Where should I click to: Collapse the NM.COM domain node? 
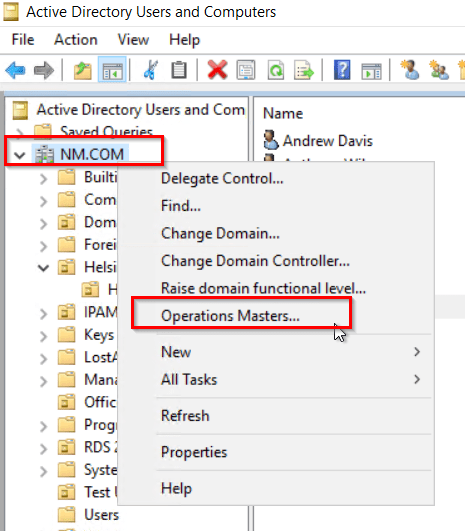click(20, 155)
